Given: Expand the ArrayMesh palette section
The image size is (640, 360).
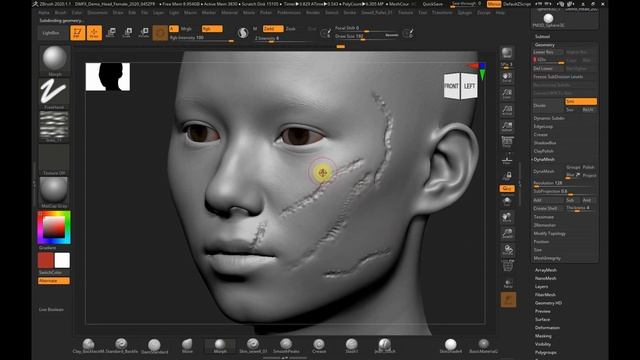Looking at the screenshot, I should pos(546,270).
